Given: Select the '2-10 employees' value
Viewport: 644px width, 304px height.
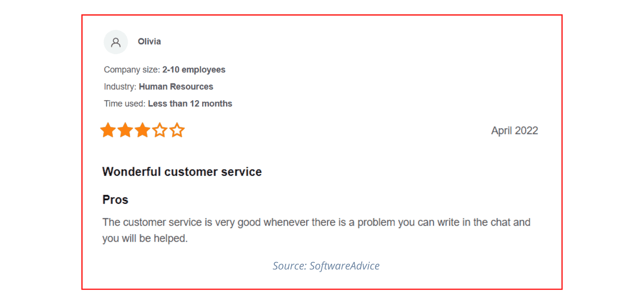Looking at the screenshot, I should [x=194, y=70].
